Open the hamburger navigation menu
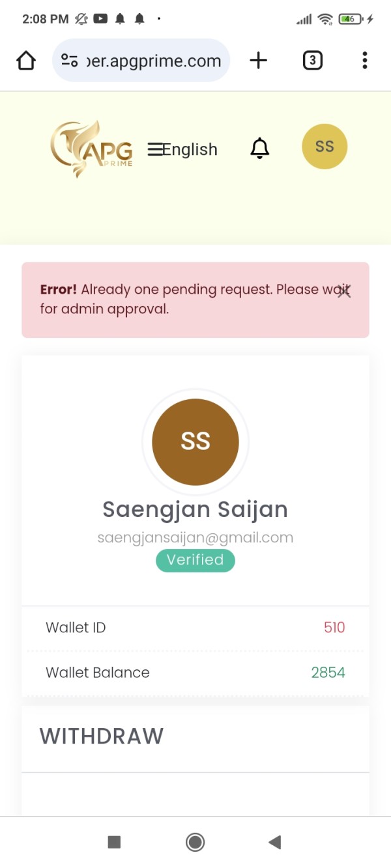The height and width of the screenshot is (868, 391). [x=155, y=149]
